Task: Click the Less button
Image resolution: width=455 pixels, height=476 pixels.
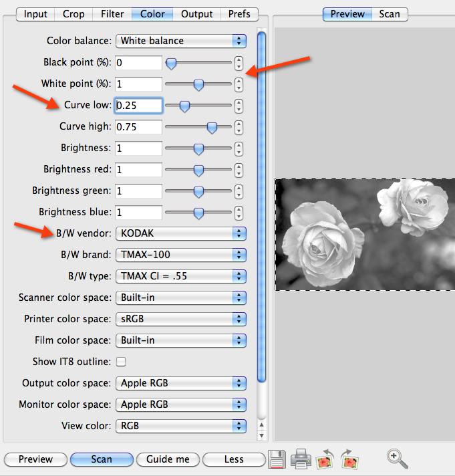Action: tap(234, 459)
